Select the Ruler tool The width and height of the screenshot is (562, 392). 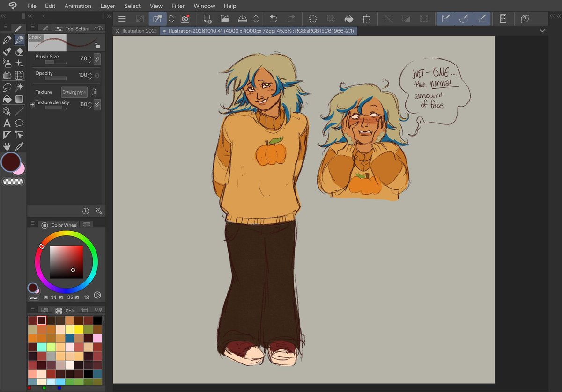7,135
